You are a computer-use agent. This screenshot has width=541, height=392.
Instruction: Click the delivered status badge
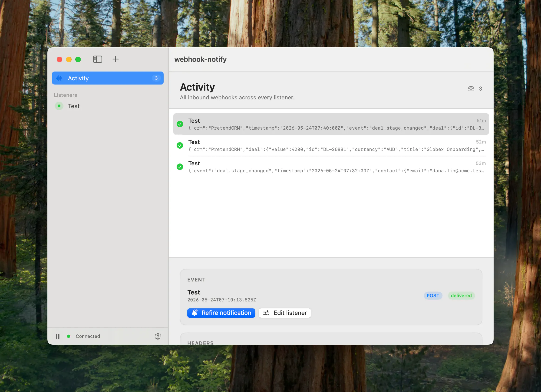click(x=461, y=296)
